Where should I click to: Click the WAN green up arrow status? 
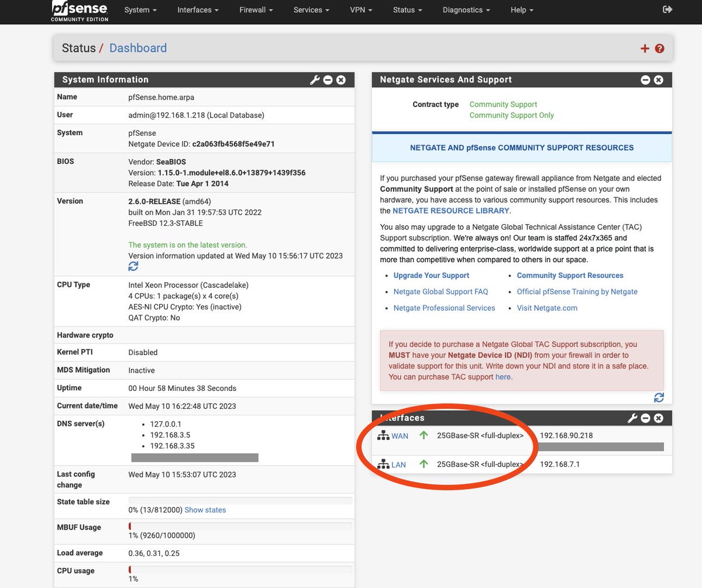click(x=424, y=435)
